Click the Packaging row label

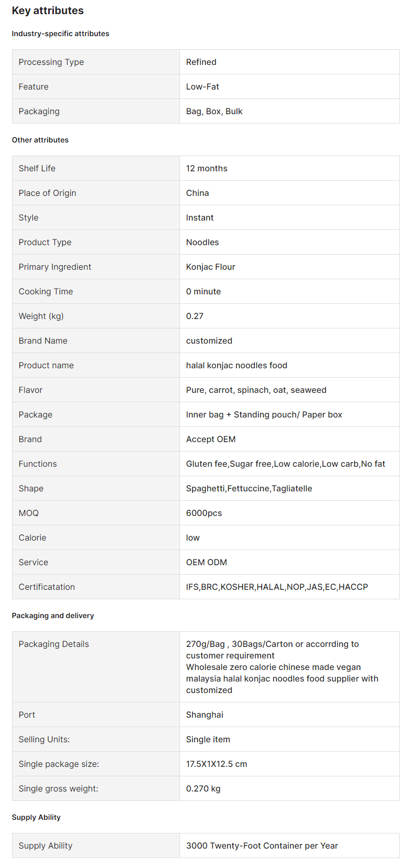pos(39,111)
